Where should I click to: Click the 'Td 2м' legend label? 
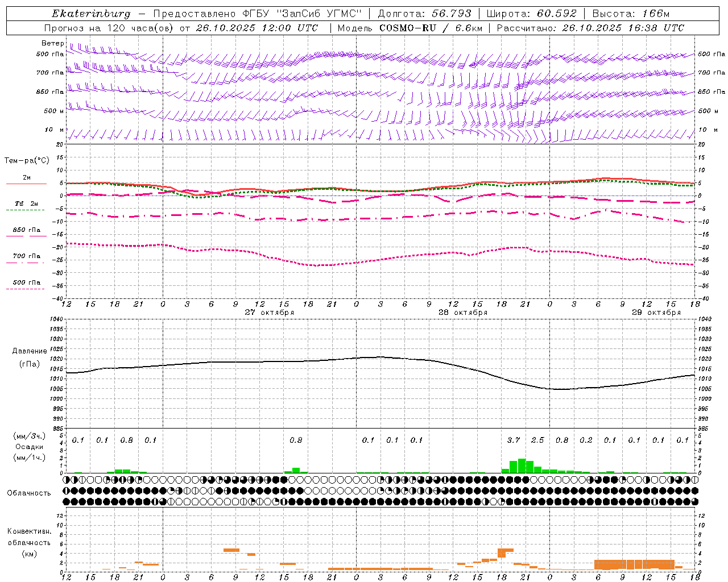[26, 203]
